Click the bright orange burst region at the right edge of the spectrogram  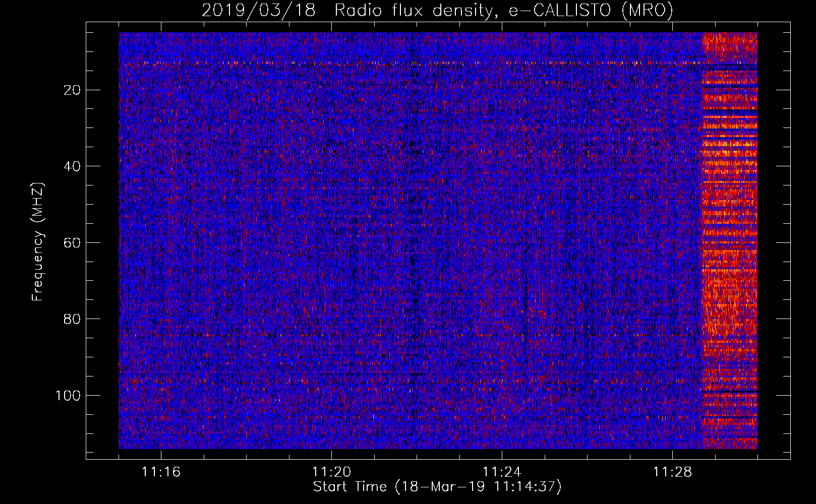(729, 241)
